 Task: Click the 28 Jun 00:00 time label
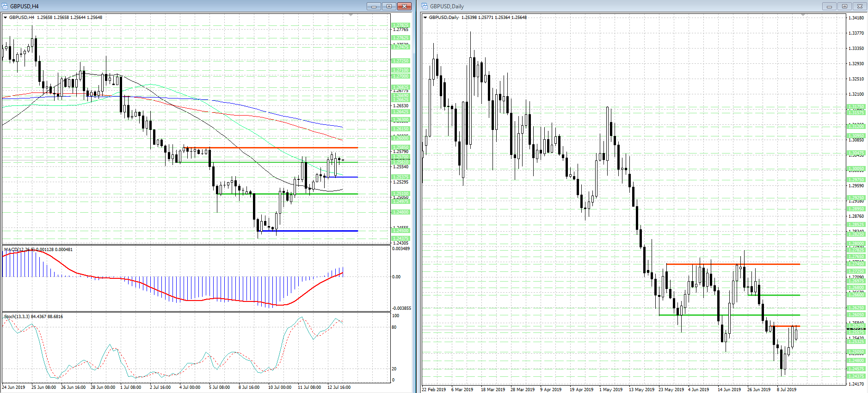[x=103, y=387]
